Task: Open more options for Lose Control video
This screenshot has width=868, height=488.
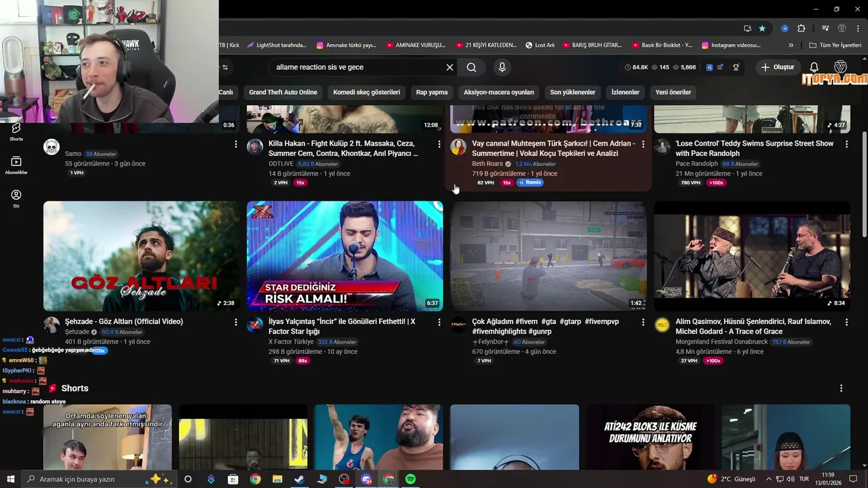Action: click(x=846, y=144)
